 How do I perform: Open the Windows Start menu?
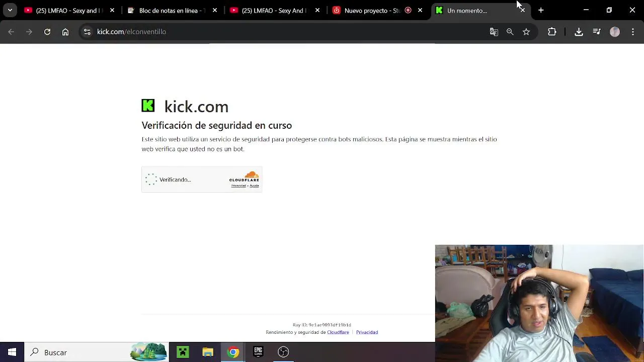[12, 352]
